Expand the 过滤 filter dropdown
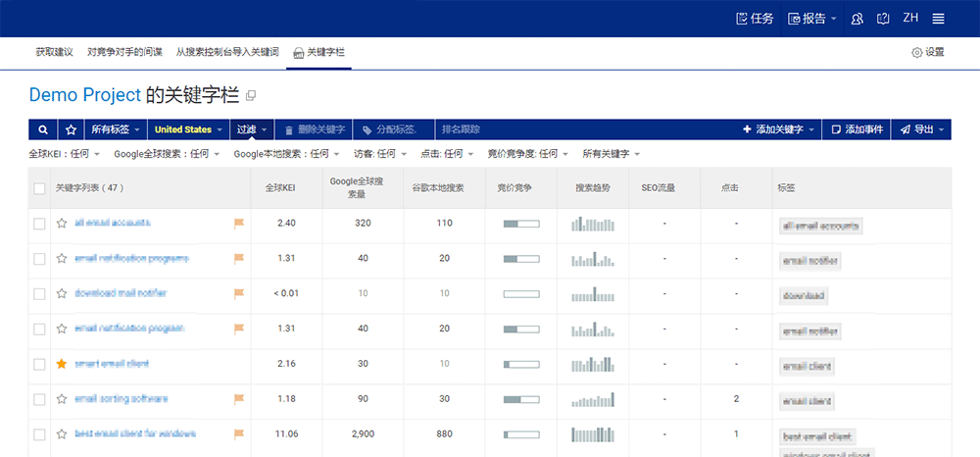The image size is (980, 457). [x=252, y=129]
